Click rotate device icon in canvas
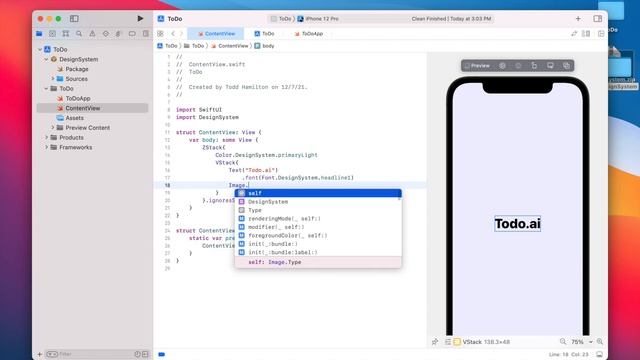Image resolution: width=640 pixels, height=360 pixels. (534, 66)
